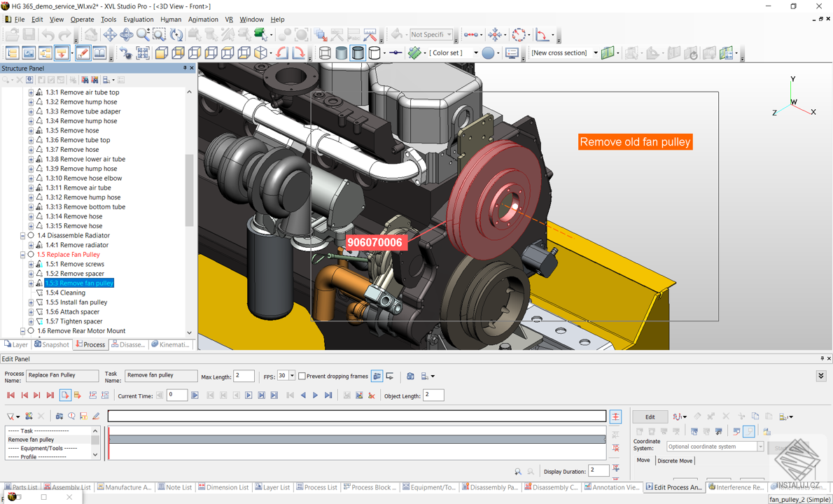Enable the Prevent dropping frames checkbox
The height and width of the screenshot is (504, 833).
click(300, 376)
